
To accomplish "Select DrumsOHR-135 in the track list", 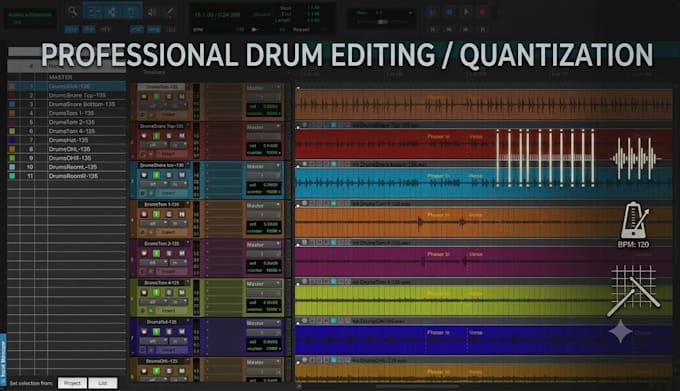I will tap(67, 158).
